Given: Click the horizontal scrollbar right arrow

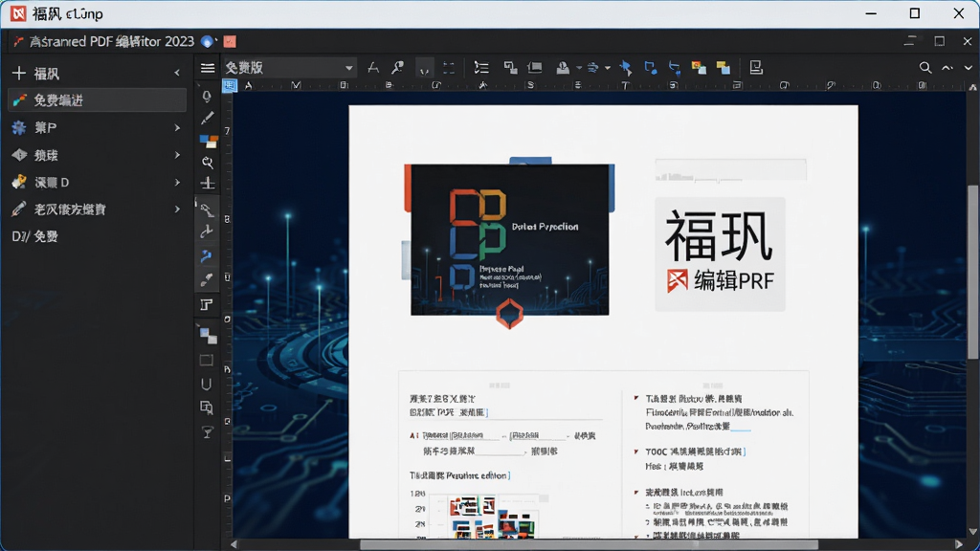Looking at the screenshot, I should tap(960, 544).
